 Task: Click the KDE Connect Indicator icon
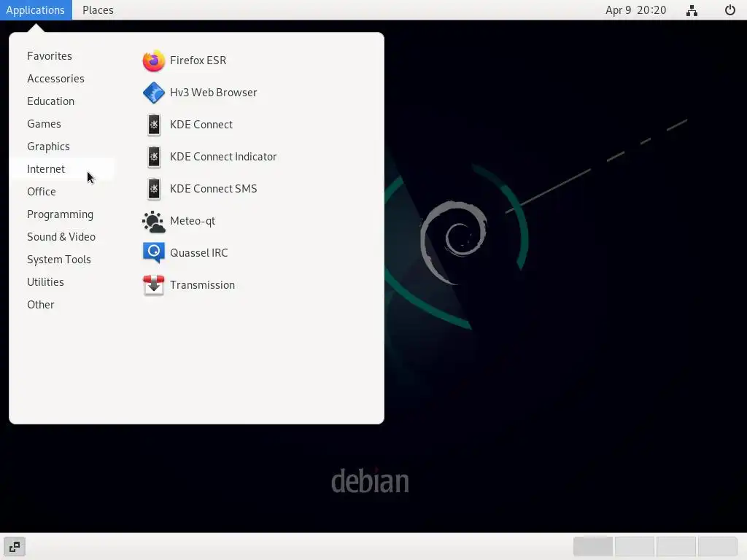pos(153,157)
